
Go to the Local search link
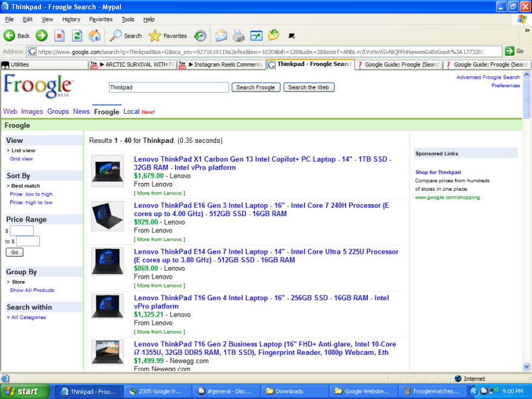[x=131, y=111]
